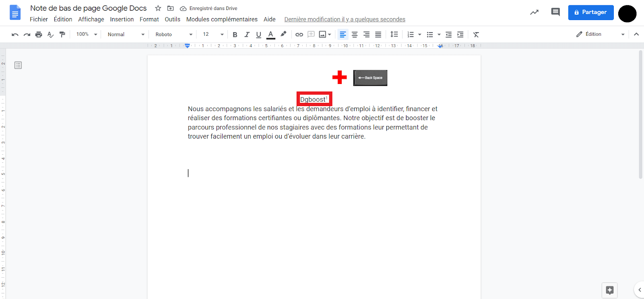Center align the text
The height and width of the screenshot is (299, 644).
tap(355, 35)
